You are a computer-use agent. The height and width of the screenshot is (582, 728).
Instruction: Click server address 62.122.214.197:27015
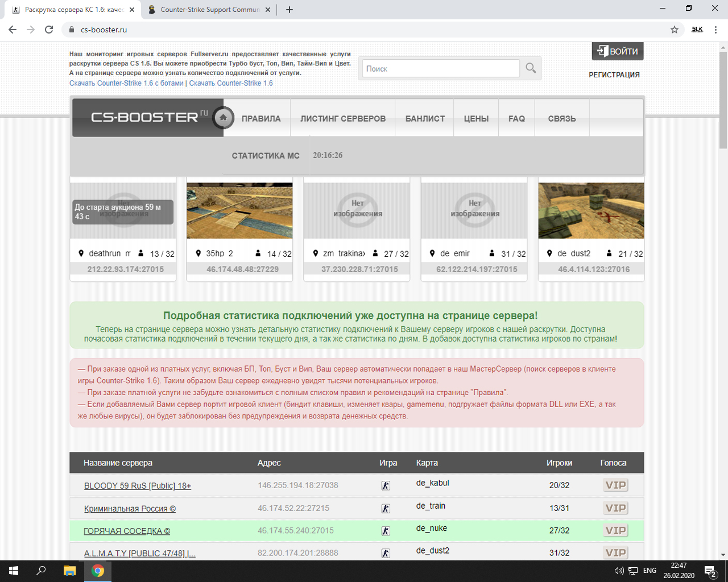click(477, 269)
